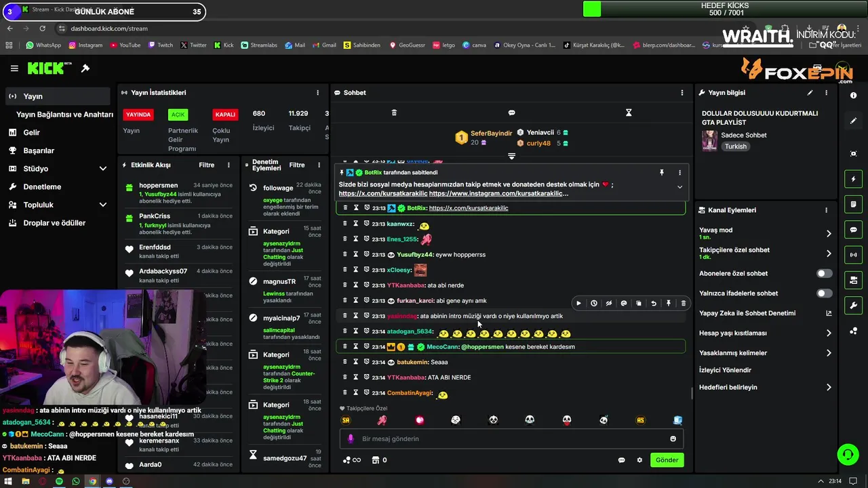Click the Turkish language tag
868x488 pixels.
point(735,146)
